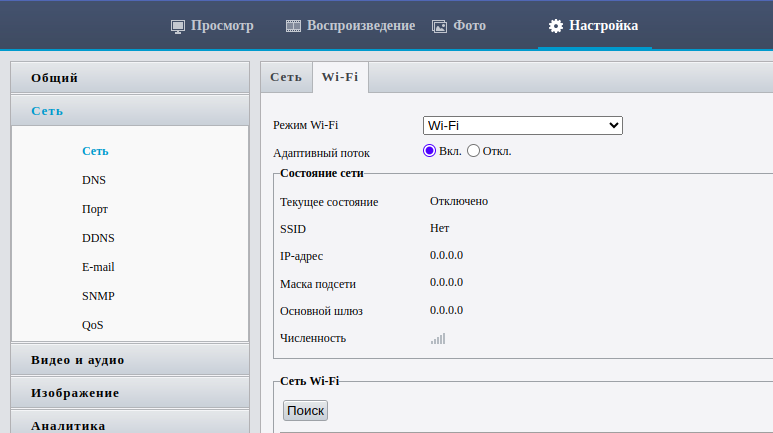Open the Просмотр live view tab
Viewport: 773px width, 433px height.
pos(212,26)
